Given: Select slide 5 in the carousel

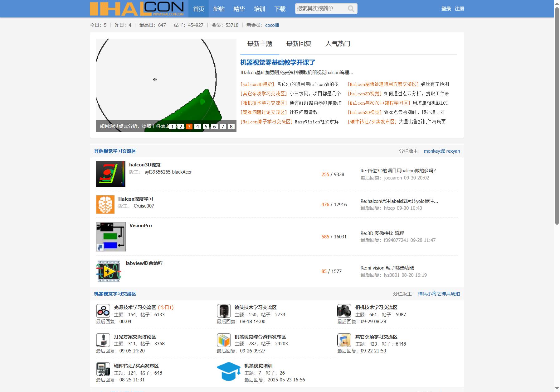Looking at the screenshot, I should [x=206, y=127].
